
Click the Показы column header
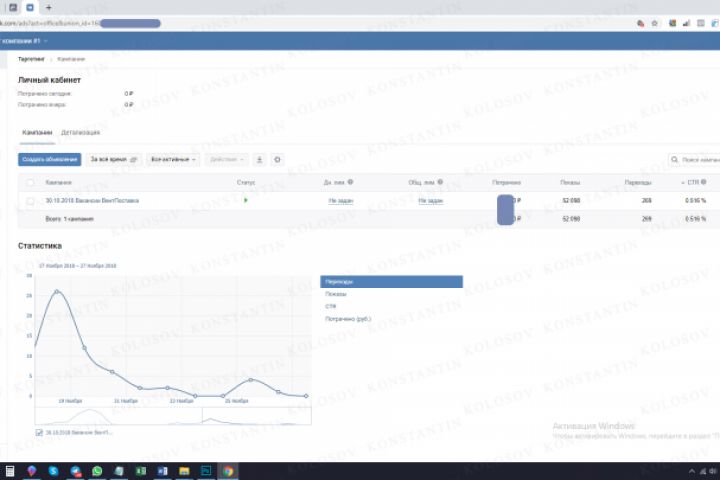pyautogui.click(x=570, y=182)
